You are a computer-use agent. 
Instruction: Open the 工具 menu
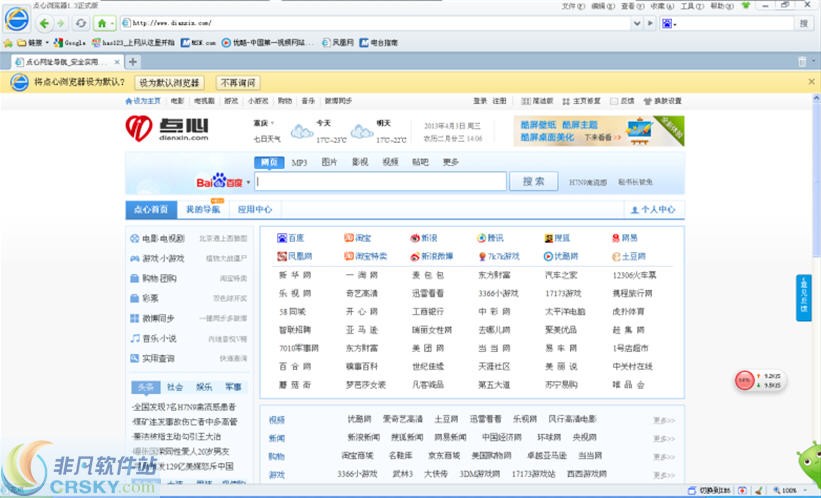pyautogui.click(x=692, y=6)
